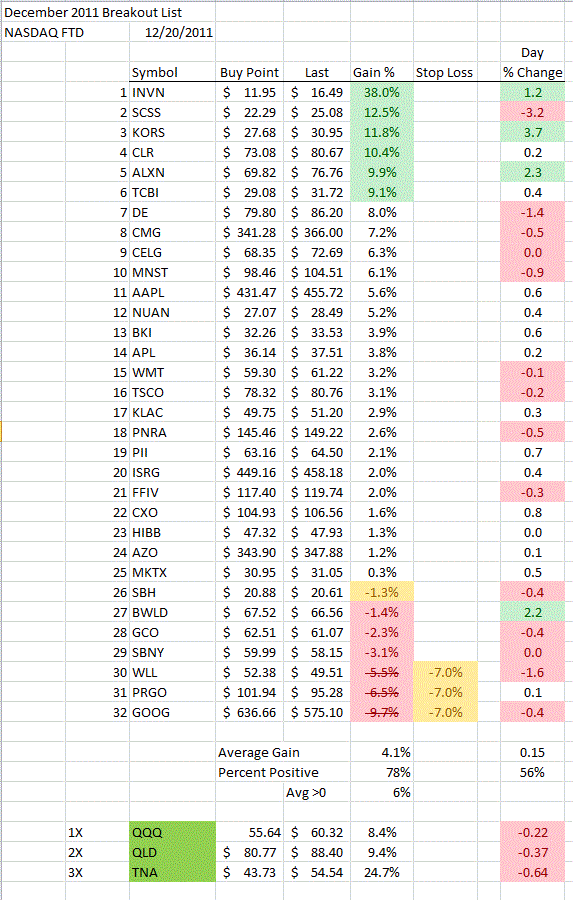Select the 'Day' header cell

[533, 53]
